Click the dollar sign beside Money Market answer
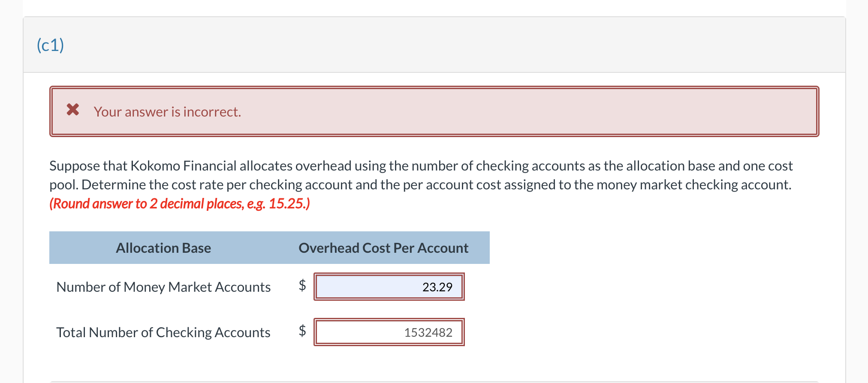Image resolution: width=868 pixels, height=383 pixels. click(x=302, y=286)
